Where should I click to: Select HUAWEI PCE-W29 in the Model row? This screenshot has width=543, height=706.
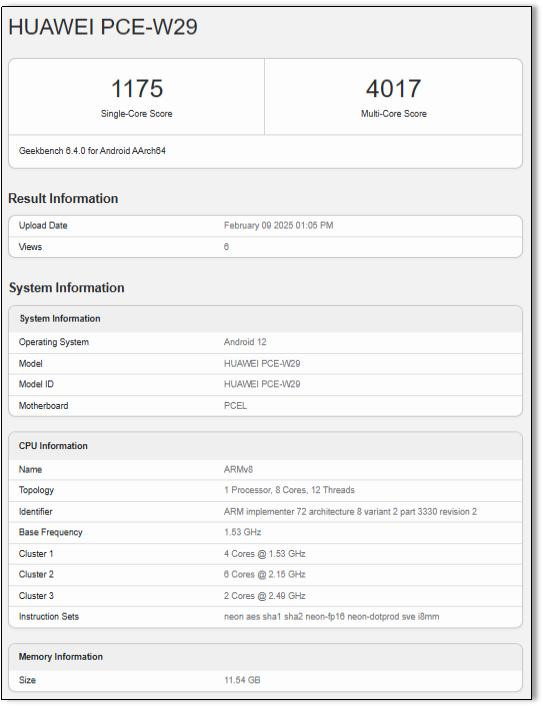(x=262, y=363)
